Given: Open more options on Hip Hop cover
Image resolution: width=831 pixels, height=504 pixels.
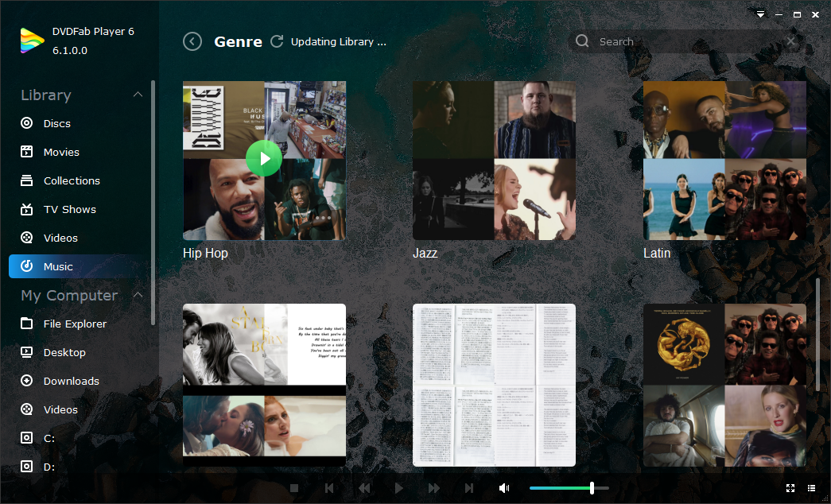Looking at the screenshot, I should tap(323, 218).
